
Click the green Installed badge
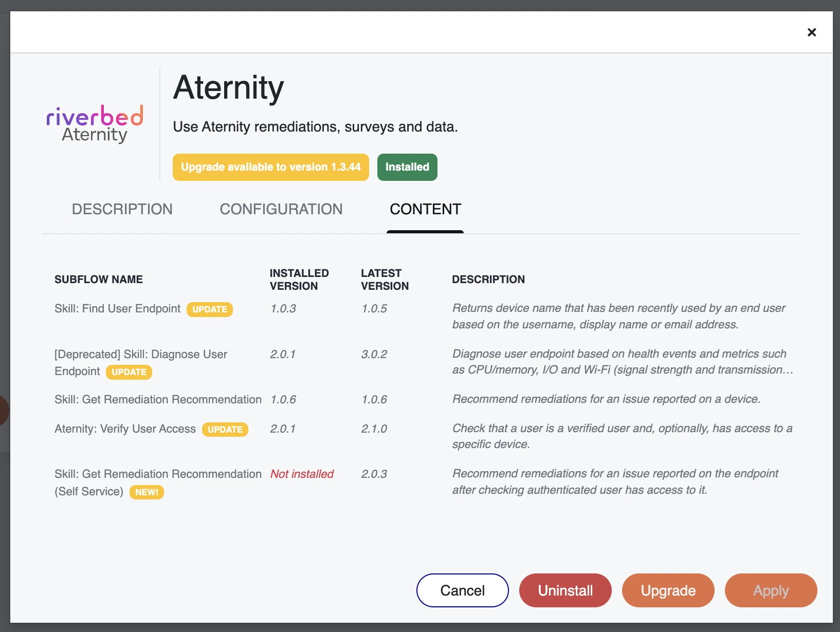coord(407,167)
